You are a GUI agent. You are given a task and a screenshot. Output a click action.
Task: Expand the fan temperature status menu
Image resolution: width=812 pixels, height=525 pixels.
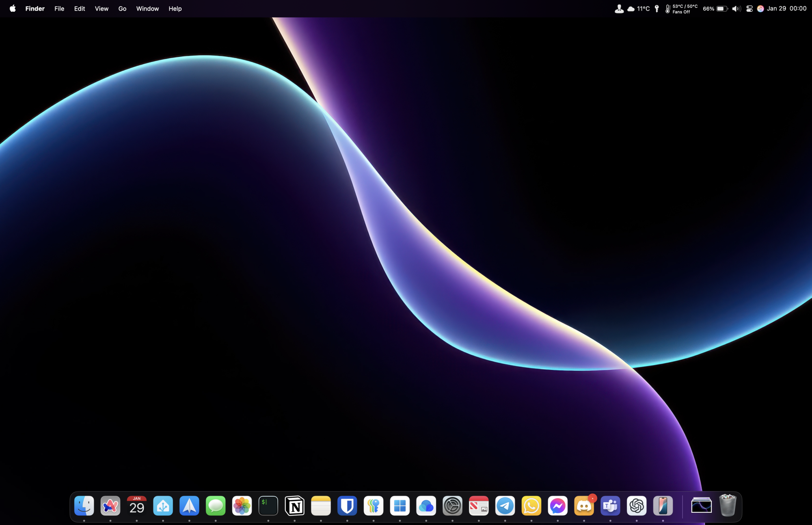pyautogui.click(x=681, y=9)
